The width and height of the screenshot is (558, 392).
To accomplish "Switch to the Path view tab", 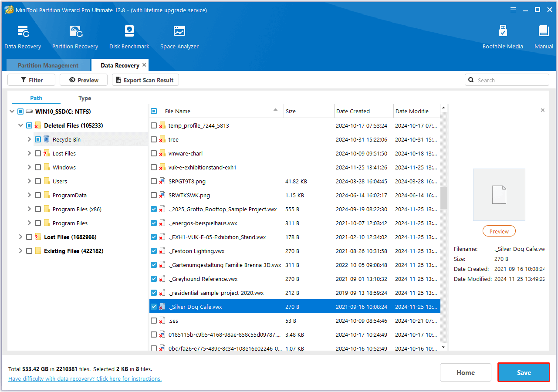I will coord(36,98).
